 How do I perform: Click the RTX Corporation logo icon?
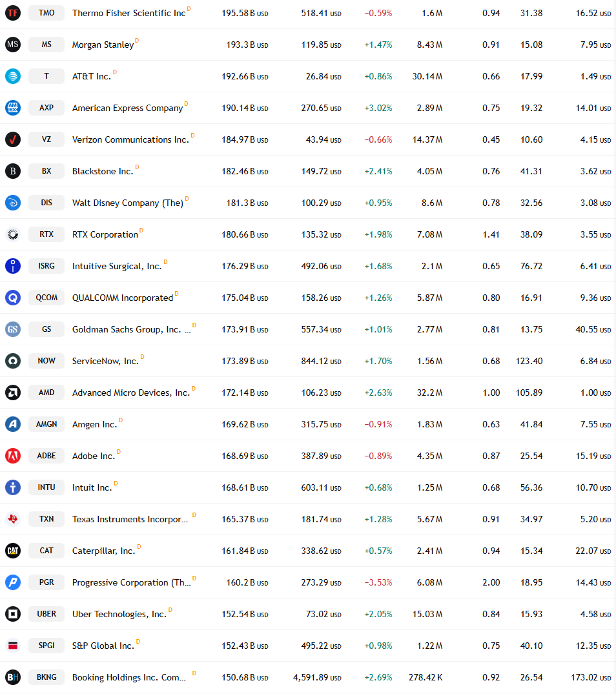pyautogui.click(x=13, y=234)
